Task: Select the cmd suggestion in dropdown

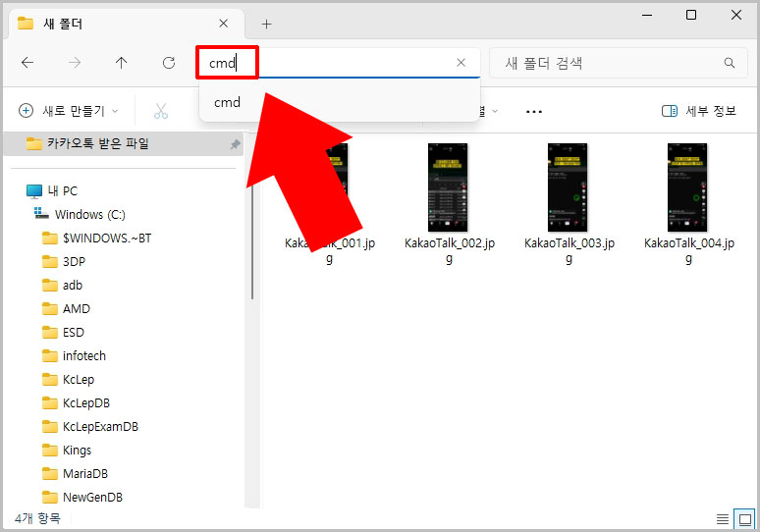Action: pyautogui.click(x=340, y=102)
